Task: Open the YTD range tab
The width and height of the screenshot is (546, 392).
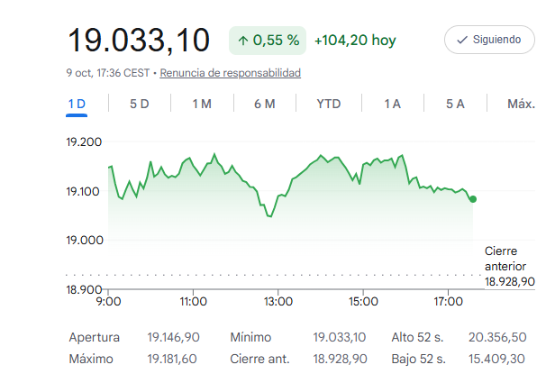Action: pyautogui.click(x=328, y=104)
